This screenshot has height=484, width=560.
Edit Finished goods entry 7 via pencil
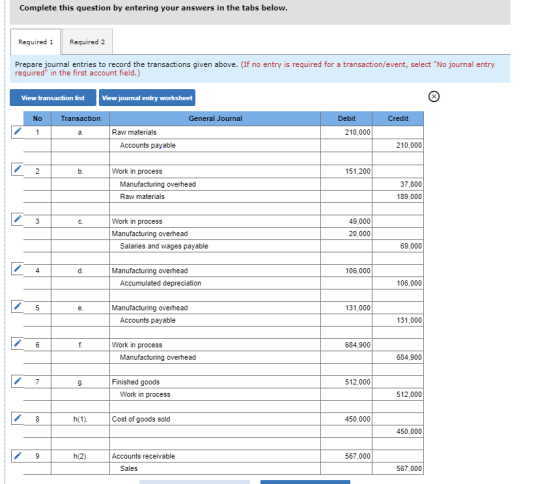(17, 381)
